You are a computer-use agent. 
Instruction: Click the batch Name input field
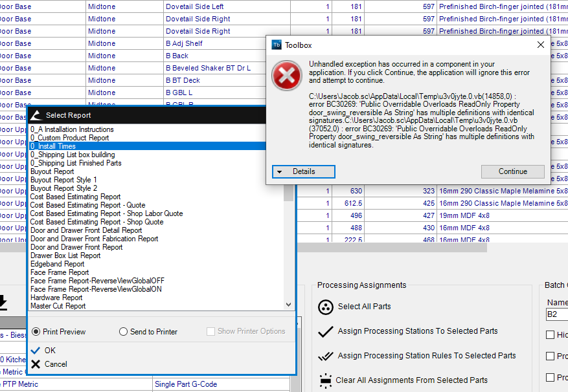coord(557,315)
